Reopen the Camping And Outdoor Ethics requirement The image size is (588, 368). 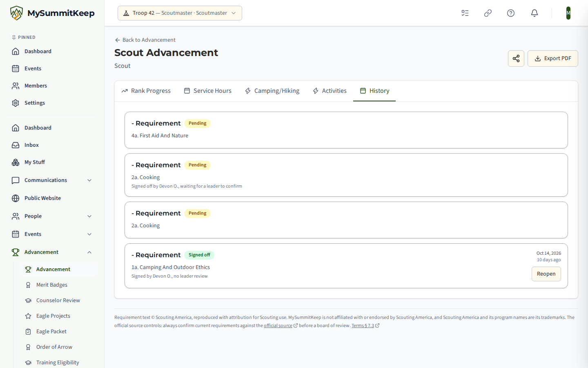(546, 274)
